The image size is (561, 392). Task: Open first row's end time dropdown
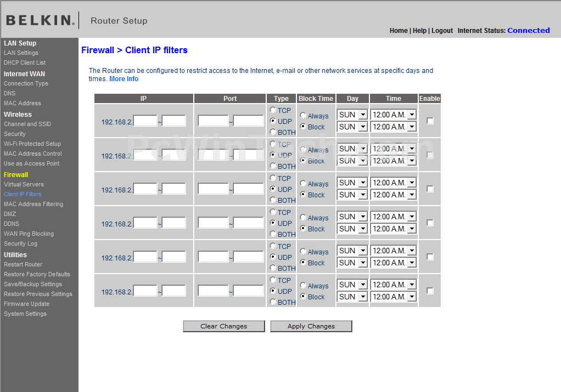coord(394,127)
